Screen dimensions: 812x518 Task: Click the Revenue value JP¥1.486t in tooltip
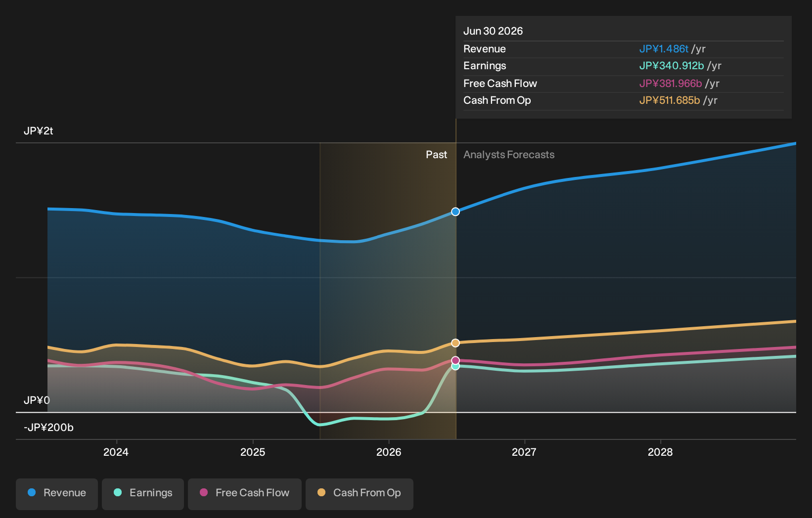(x=664, y=49)
